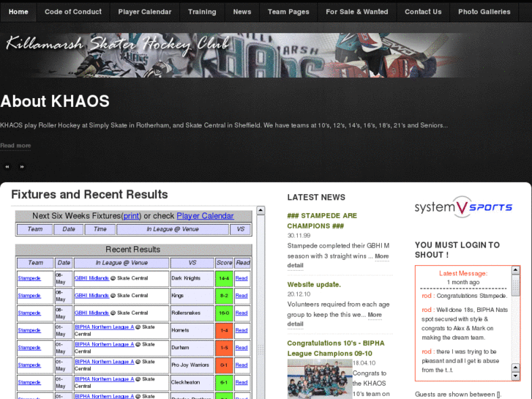The width and height of the screenshot is (532, 399).
Task: Click the 16-0 score cell
Action: (x=224, y=313)
